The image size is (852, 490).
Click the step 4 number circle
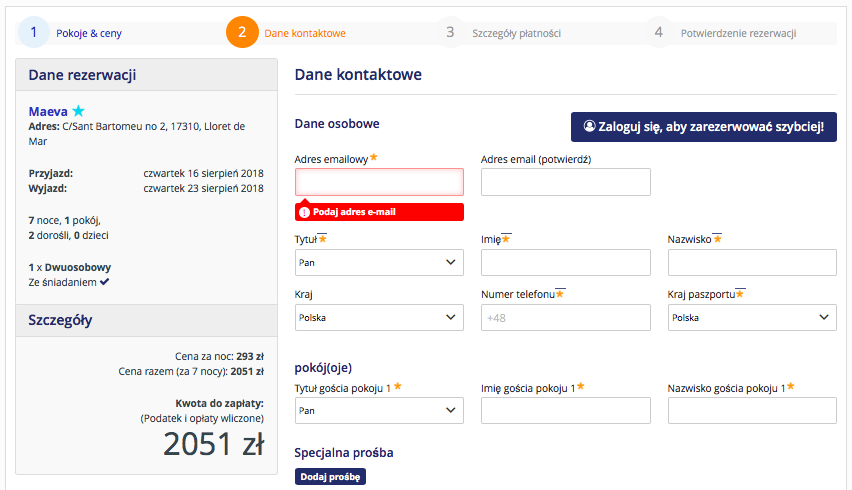pyautogui.click(x=659, y=33)
